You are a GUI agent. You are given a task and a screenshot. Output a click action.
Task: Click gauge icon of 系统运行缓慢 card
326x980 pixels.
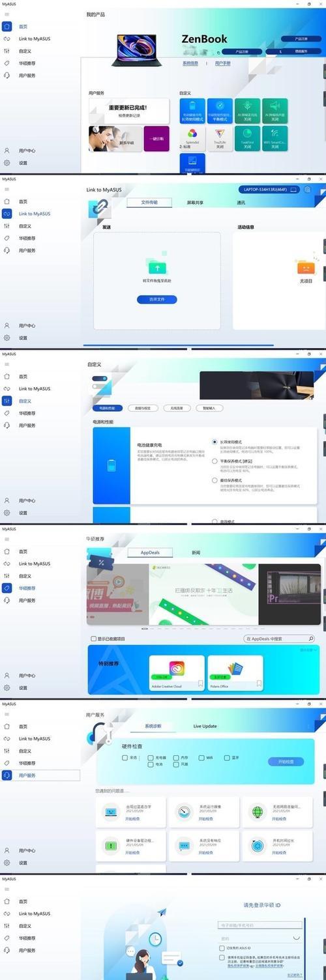[x=185, y=812]
